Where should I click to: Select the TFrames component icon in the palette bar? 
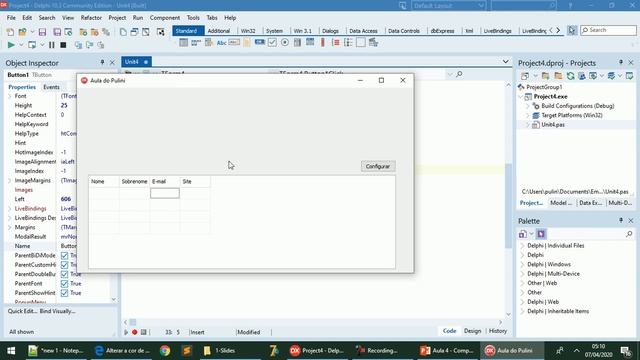[x=184, y=42]
